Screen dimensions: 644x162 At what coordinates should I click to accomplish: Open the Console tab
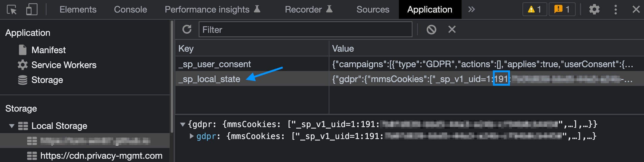pos(130,10)
